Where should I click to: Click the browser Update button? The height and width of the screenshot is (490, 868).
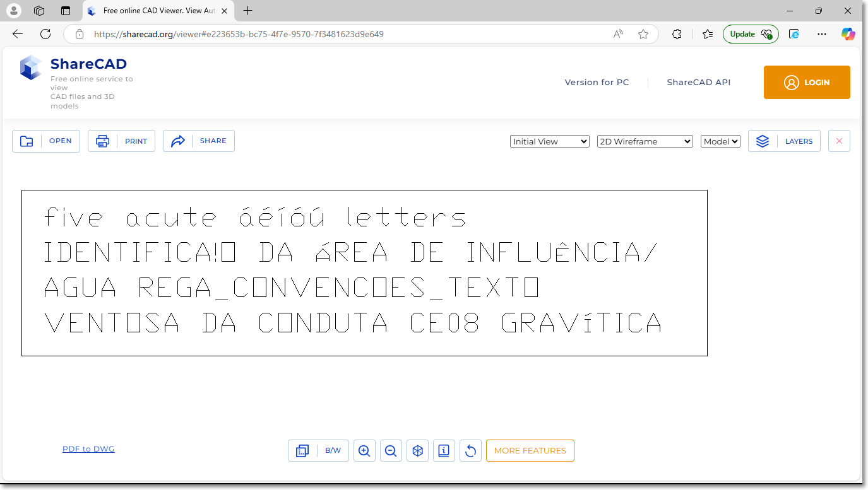point(751,34)
